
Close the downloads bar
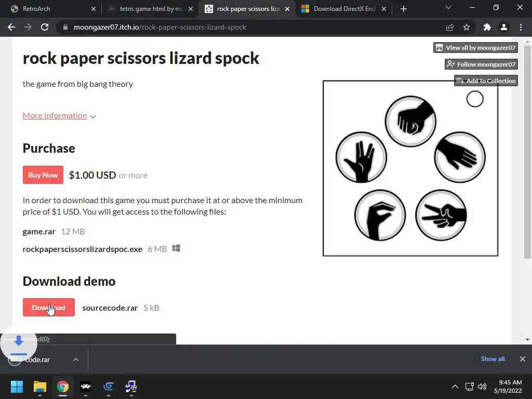[x=523, y=359]
